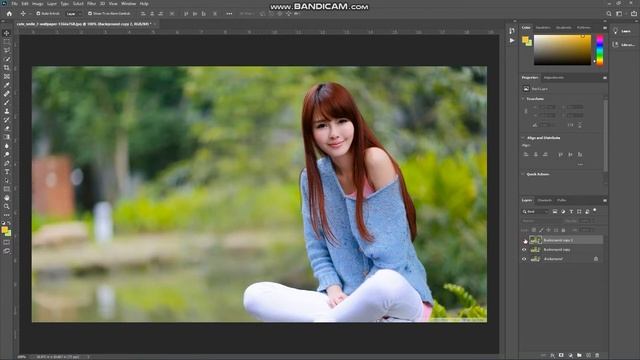Switch to the Adjustments tab
The image size is (640, 360).
click(553, 78)
